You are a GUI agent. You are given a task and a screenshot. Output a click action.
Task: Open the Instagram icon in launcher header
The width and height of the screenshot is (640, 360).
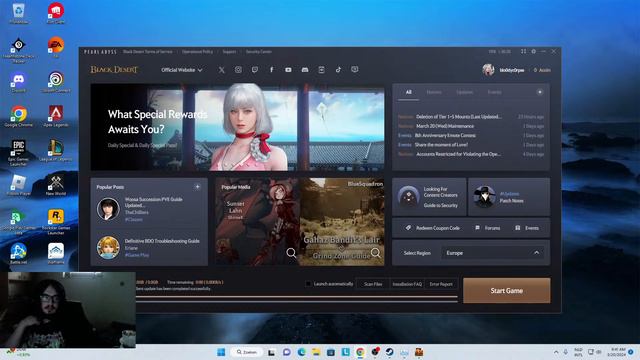[x=238, y=70]
